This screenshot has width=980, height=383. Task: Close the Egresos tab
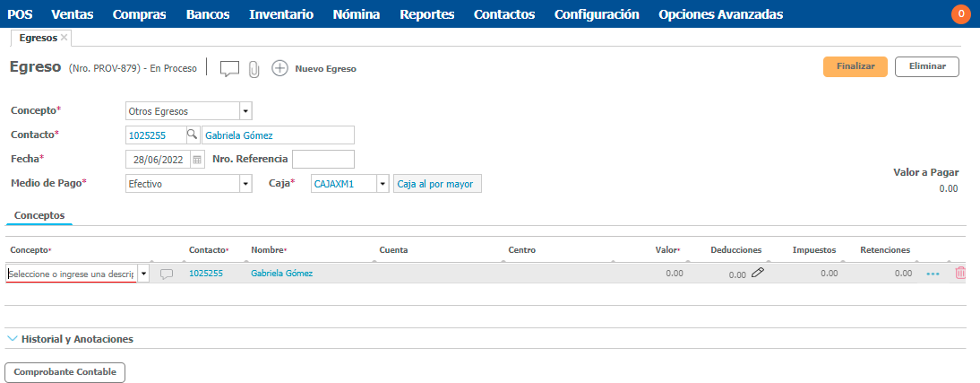[x=64, y=39]
